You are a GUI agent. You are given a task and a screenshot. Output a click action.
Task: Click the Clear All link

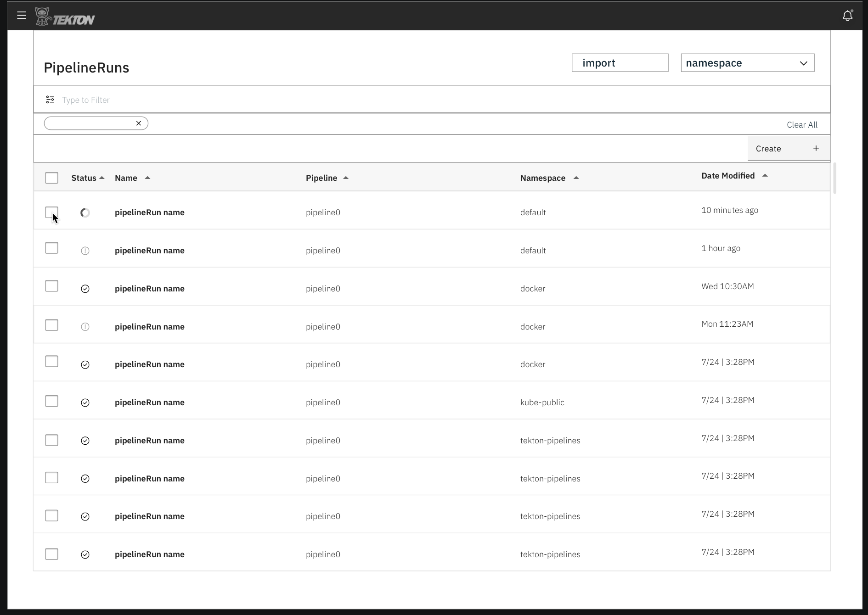click(x=802, y=124)
